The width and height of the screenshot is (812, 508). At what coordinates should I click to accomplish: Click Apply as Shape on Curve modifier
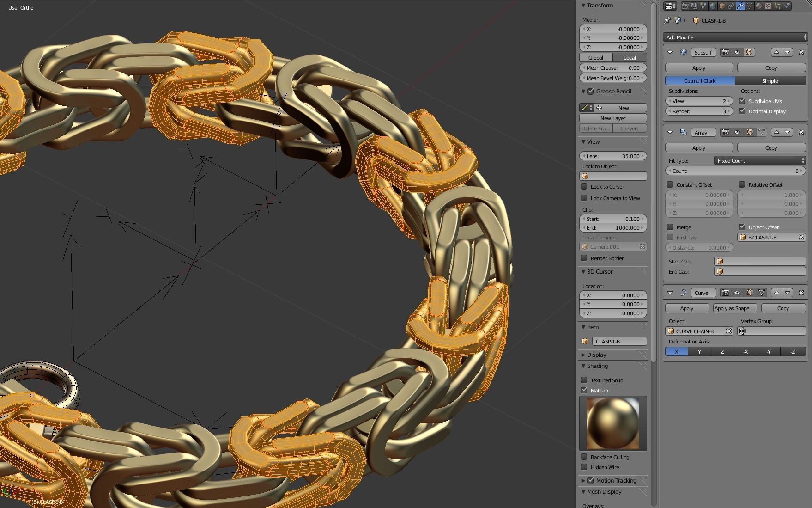(x=735, y=308)
